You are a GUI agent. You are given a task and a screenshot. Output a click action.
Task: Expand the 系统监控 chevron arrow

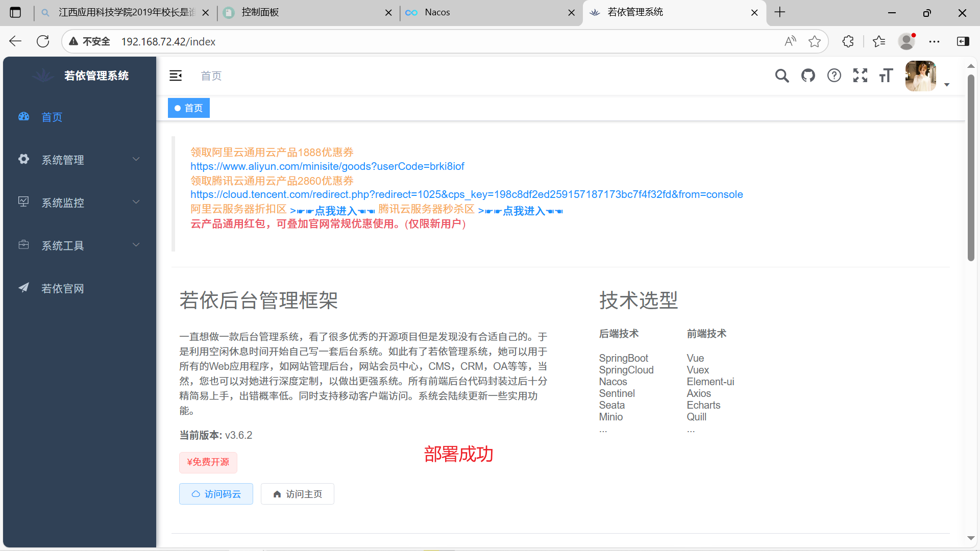136,202
